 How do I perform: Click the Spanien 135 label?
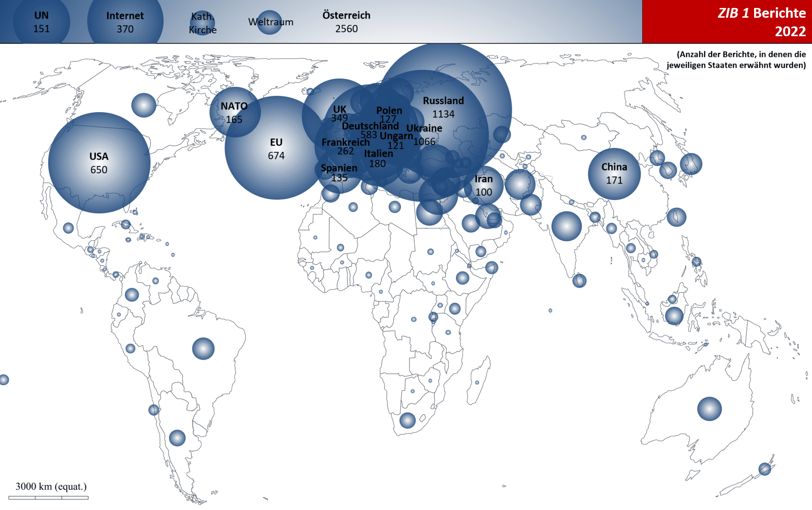(x=339, y=173)
